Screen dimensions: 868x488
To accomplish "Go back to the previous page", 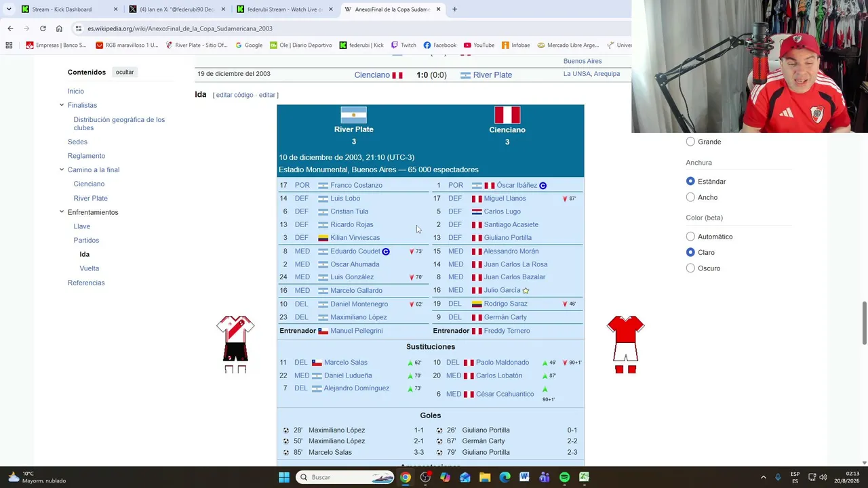I will point(10,28).
